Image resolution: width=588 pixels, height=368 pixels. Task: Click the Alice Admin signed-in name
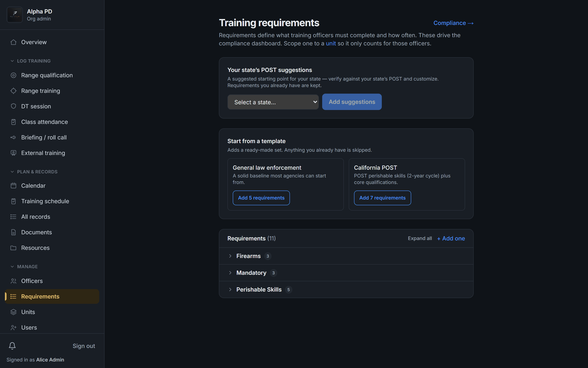(x=50, y=360)
